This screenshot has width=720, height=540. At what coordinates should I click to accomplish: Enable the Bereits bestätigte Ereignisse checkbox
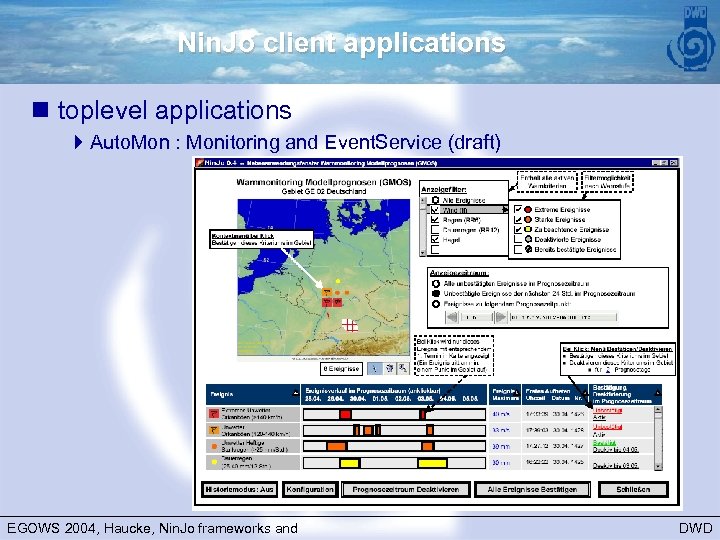[x=518, y=249]
